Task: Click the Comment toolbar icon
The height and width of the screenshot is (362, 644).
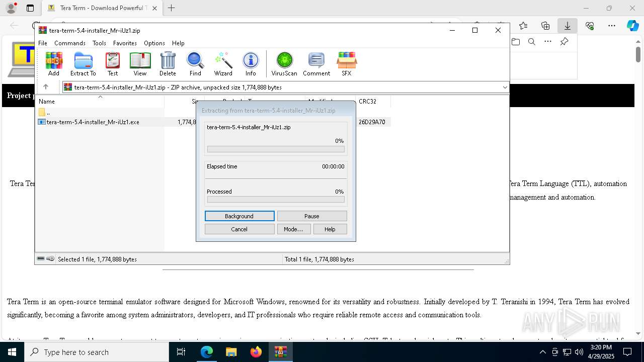Action: (316, 64)
